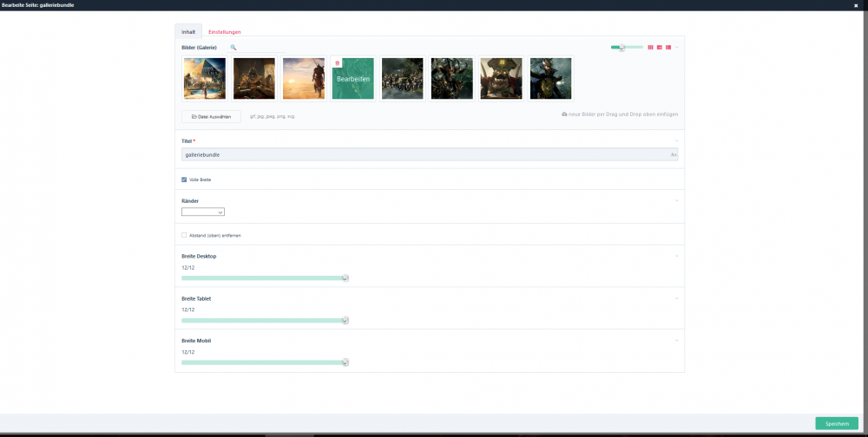Switch gallery to first grid view icon
Screen dimensions: 868x437
(x=650, y=47)
